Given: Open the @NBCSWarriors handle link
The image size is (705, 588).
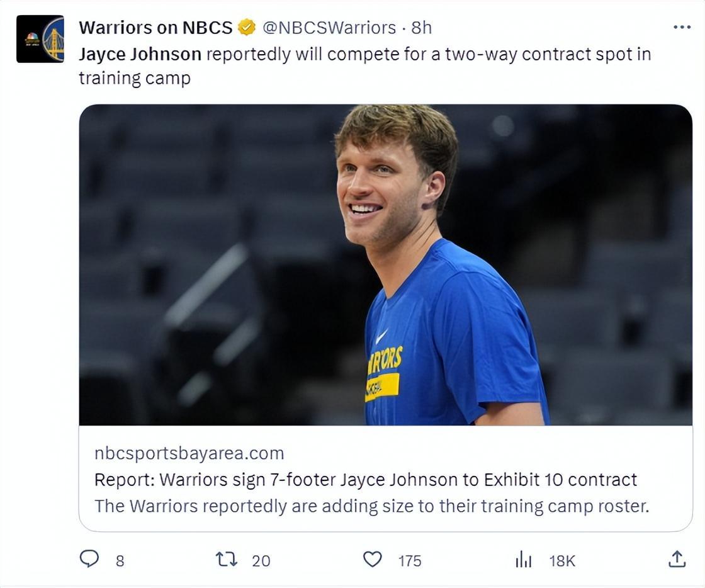Looking at the screenshot, I should click(x=329, y=28).
